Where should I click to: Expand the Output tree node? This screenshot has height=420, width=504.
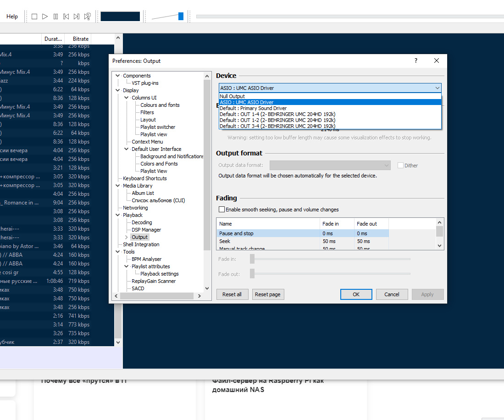127,237
